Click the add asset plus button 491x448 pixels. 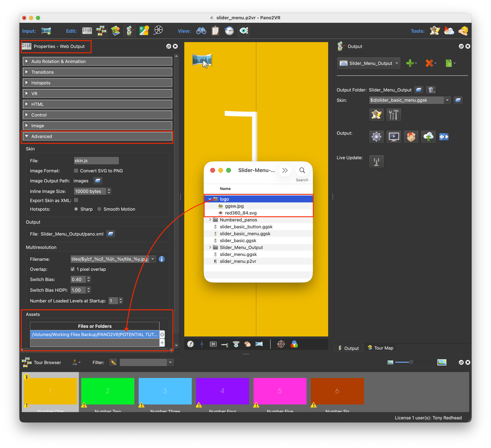[162, 343]
